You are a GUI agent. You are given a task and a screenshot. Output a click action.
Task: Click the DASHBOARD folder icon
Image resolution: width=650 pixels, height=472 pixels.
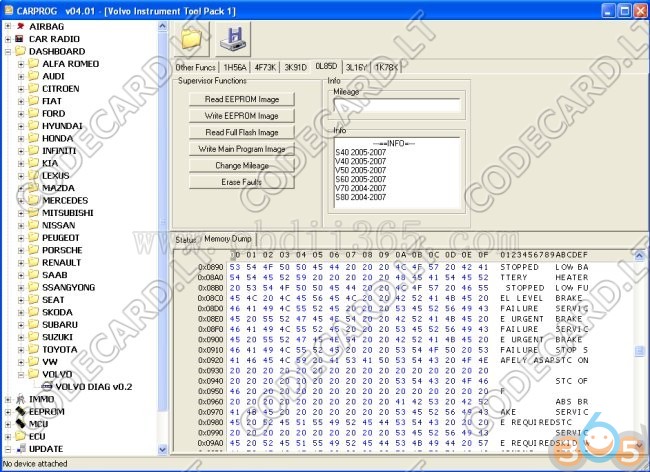[20, 51]
